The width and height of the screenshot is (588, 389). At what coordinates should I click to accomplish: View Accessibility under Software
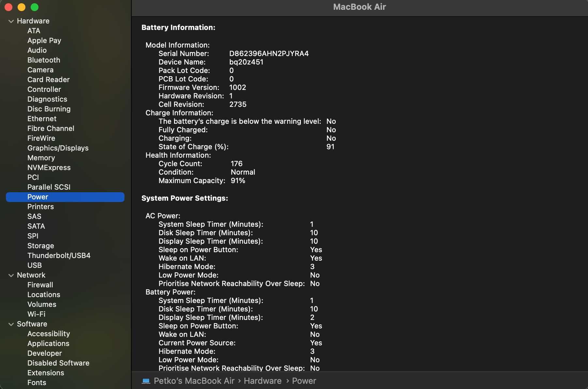49,334
